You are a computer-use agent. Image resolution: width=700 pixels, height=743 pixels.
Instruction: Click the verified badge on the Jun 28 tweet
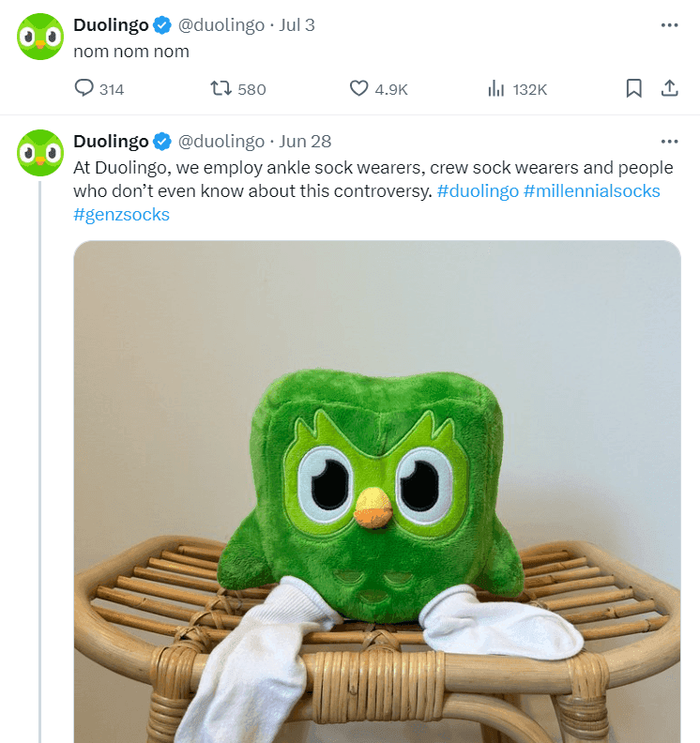coord(162,142)
